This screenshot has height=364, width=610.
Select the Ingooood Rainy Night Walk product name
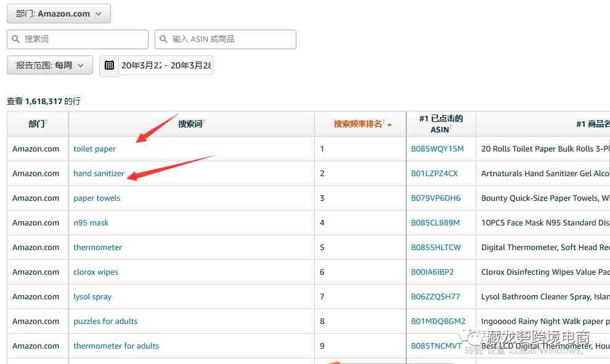[x=545, y=322]
